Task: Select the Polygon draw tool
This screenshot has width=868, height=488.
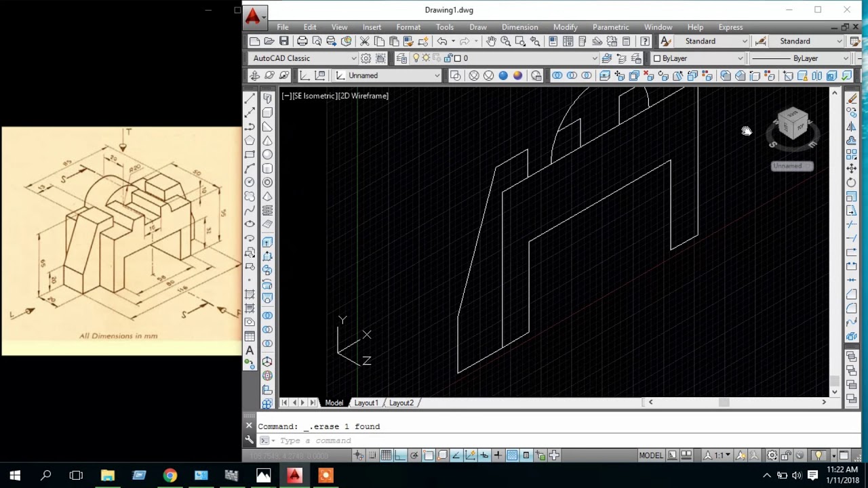Action: pyautogui.click(x=250, y=140)
